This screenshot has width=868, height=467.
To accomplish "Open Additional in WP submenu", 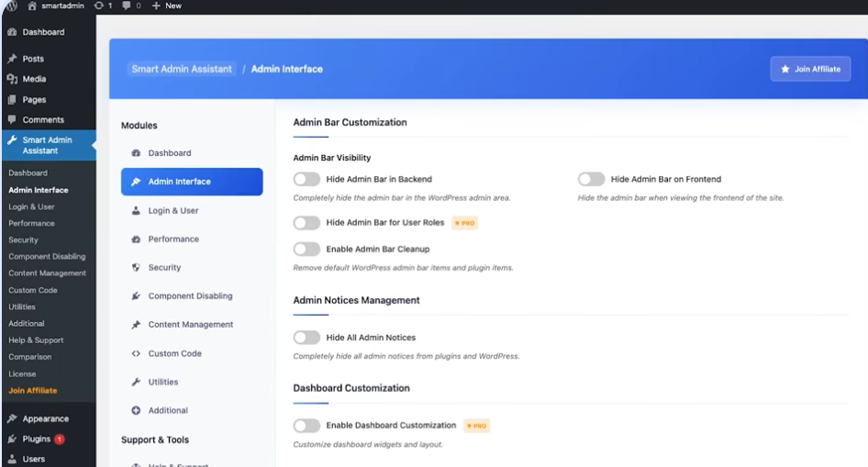I will pos(26,324).
